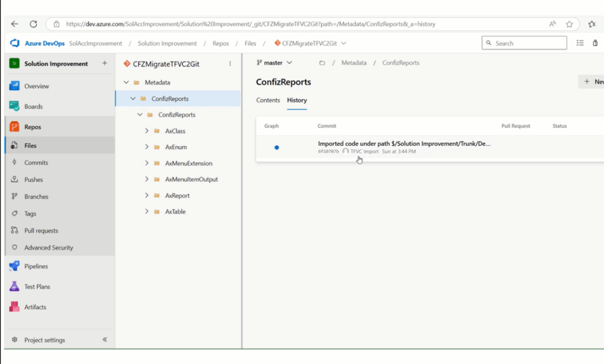Open the marketplace shopping bag icon
This screenshot has height=364, width=604.
595,42
